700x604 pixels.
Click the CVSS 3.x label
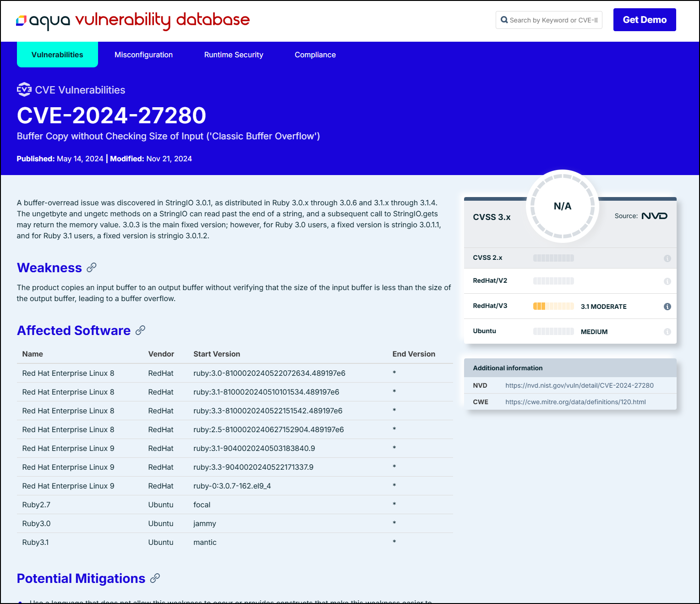click(492, 217)
